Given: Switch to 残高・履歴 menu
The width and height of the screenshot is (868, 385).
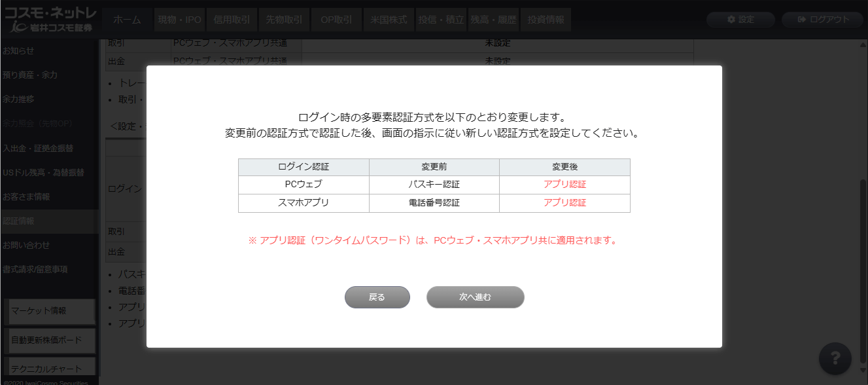Looking at the screenshot, I should pyautogui.click(x=493, y=20).
